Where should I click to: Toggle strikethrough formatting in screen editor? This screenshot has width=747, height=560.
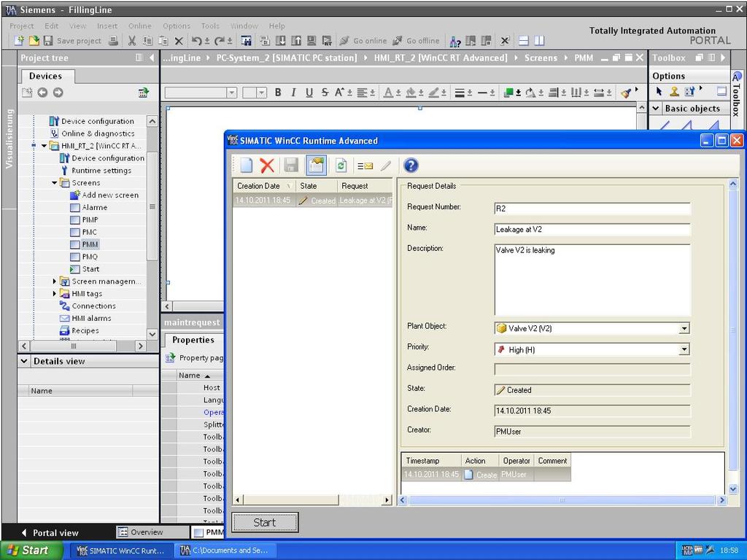[x=325, y=93]
